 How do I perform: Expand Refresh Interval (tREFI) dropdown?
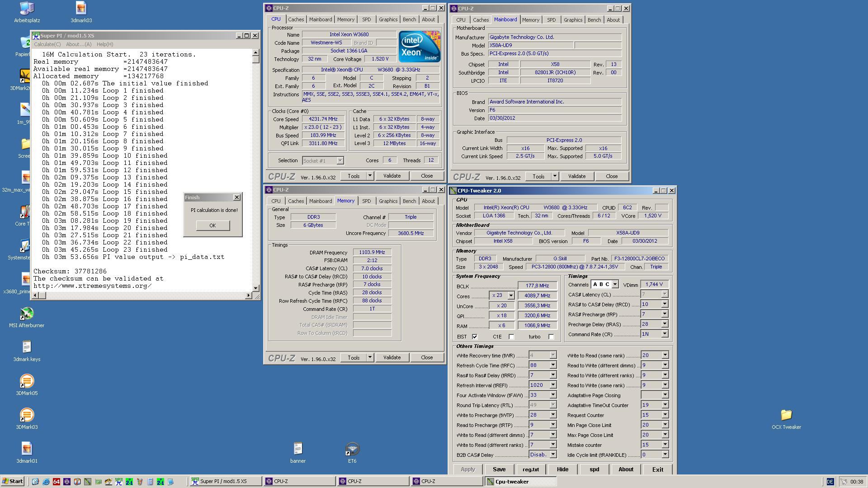[552, 385]
